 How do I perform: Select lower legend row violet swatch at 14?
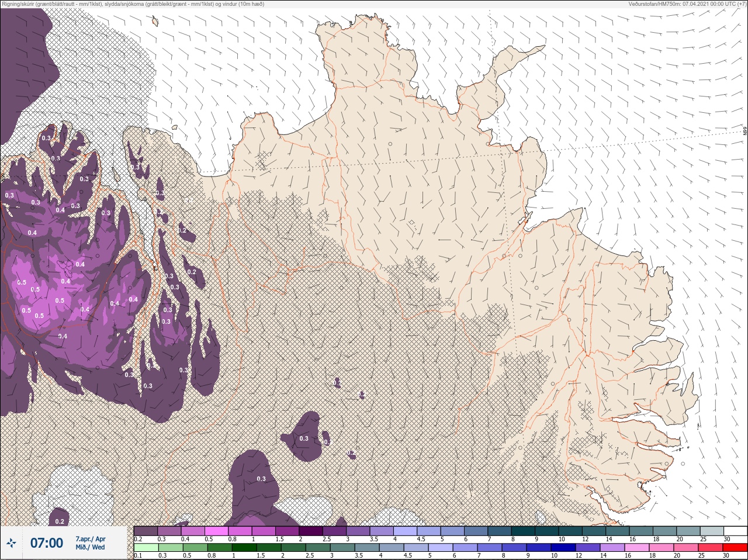click(612, 547)
